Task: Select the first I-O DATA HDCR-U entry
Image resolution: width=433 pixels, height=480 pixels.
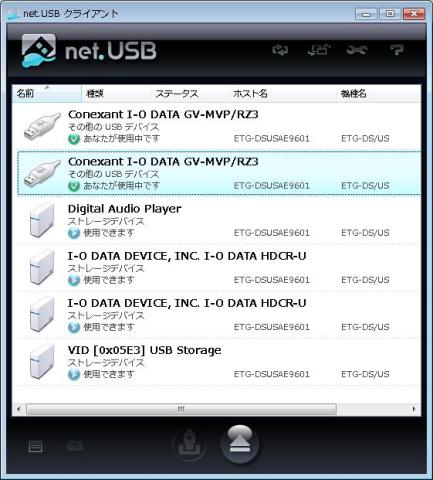Action: [219, 268]
